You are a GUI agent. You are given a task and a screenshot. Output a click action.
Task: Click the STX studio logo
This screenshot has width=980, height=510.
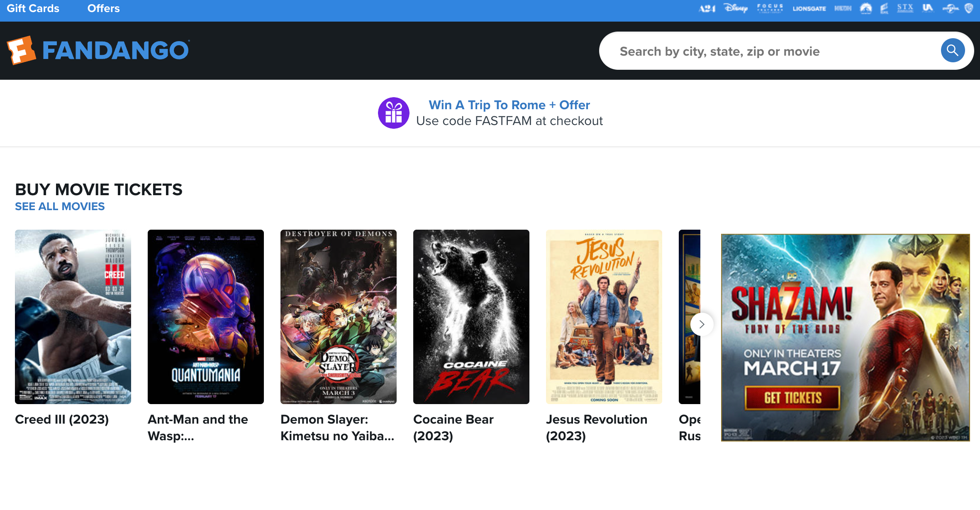905,8
